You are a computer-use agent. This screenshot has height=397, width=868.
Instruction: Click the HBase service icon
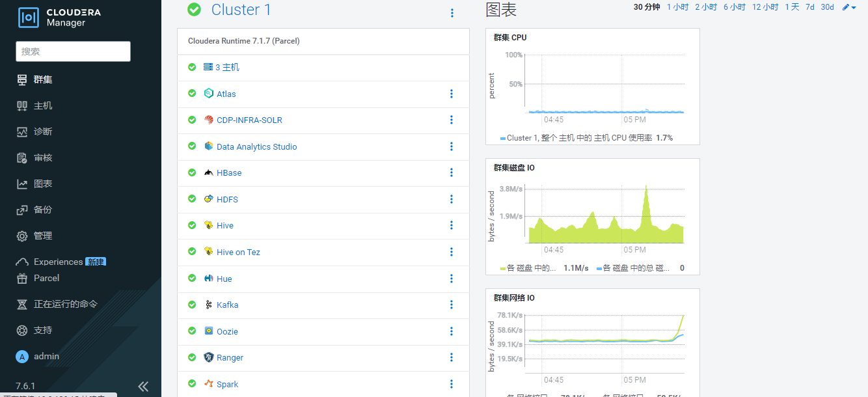[x=209, y=172]
